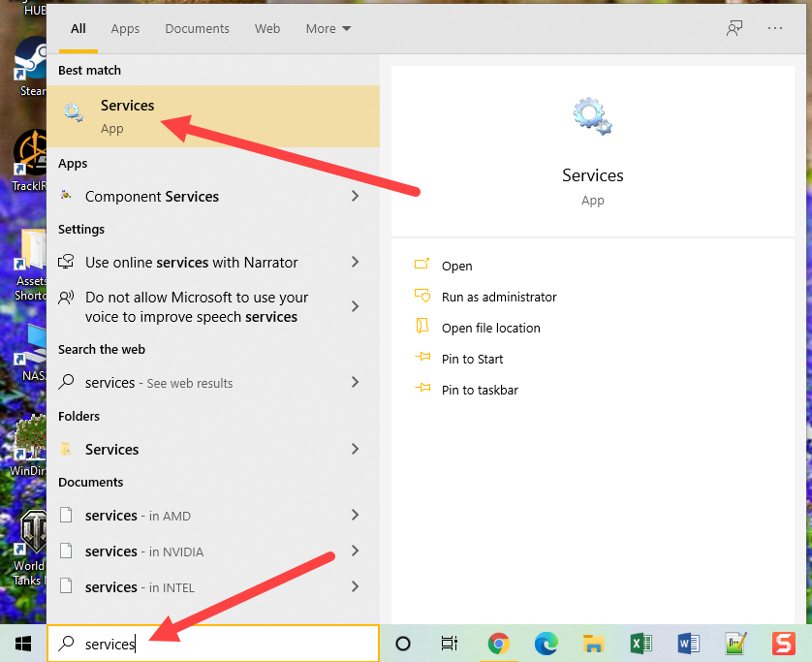This screenshot has height=662, width=812.
Task: Click the Pin to taskbar pin icon
Action: pyautogui.click(x=422, y=388)
